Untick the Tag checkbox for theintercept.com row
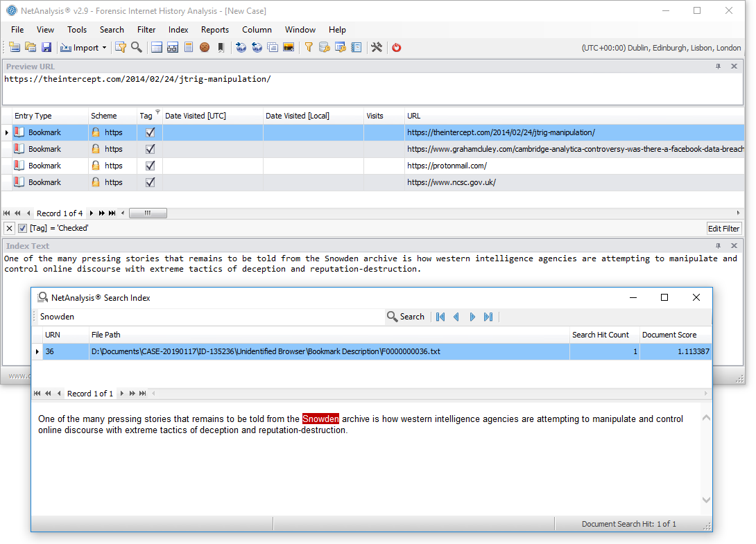This screenshot has height=544, width=756. (150, 132)
